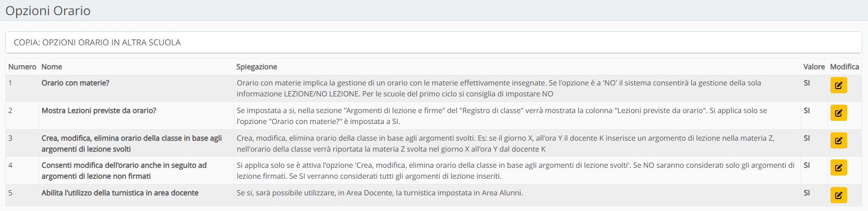Edit the 'Mostra Lezioni previste da orario?' option
Screen dimensions: 868x211
click(x=838, y=113)
